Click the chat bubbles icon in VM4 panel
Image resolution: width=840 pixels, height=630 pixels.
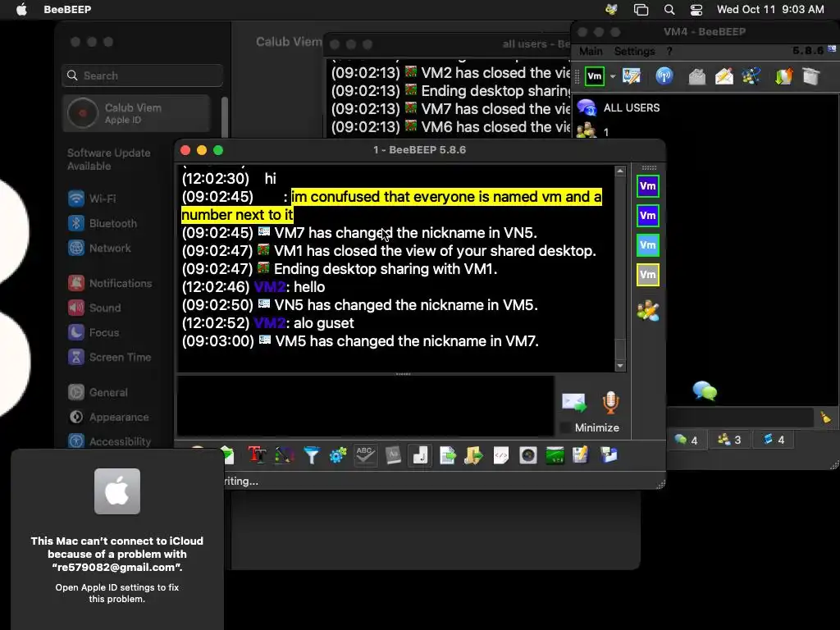point(705,390)
